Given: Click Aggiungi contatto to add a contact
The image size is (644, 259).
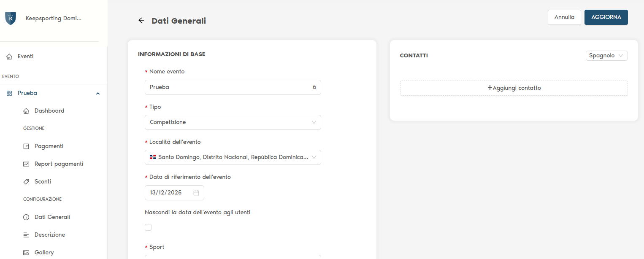Looking at the screenshot, I should pyautogui.click(x=514, y=88).
